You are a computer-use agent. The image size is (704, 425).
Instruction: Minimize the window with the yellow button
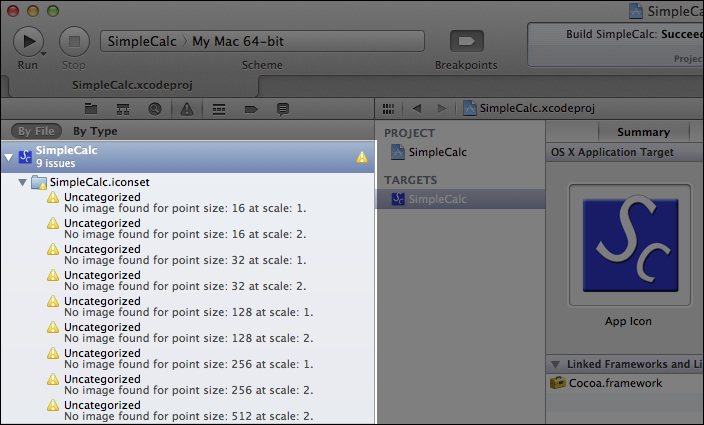[33, 11]
